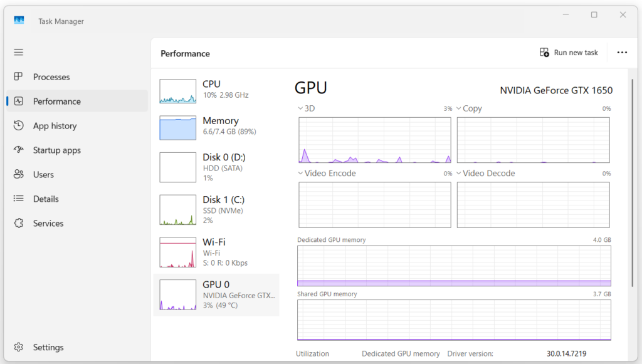Click the 3D utilization graph
The image size is (642, 364).
click(x=375, y=140)
